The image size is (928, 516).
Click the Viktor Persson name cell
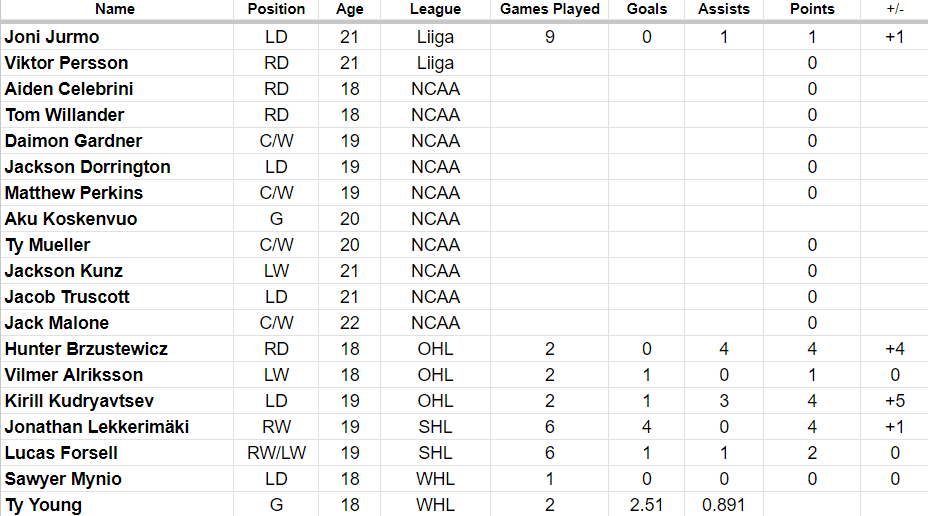(66, 63)
